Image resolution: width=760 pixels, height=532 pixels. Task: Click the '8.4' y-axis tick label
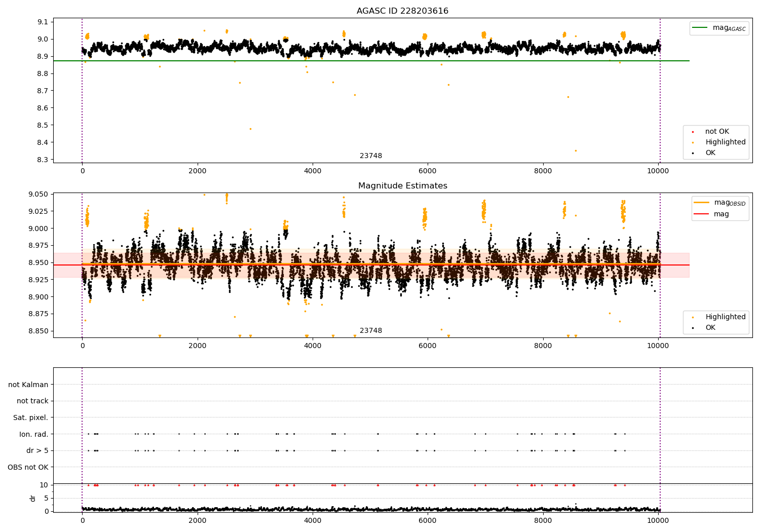click(x=43, y=142)
